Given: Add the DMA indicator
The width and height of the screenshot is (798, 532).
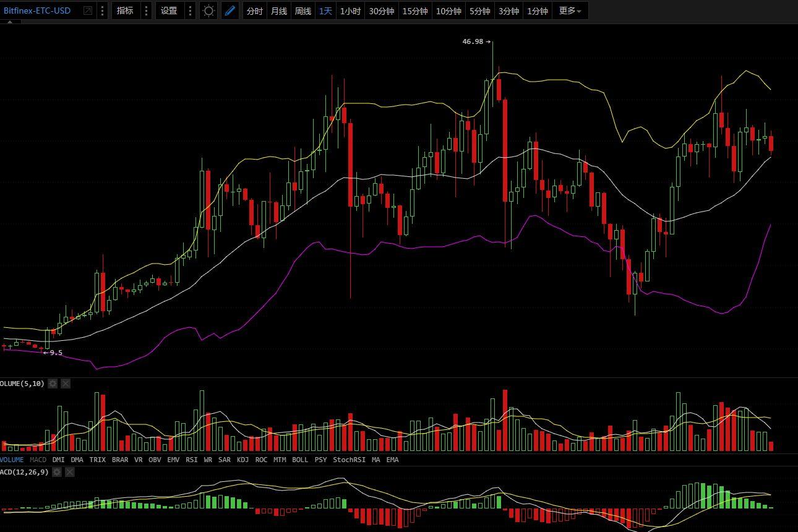Looking at the screenshot, I should pos(77,460).
